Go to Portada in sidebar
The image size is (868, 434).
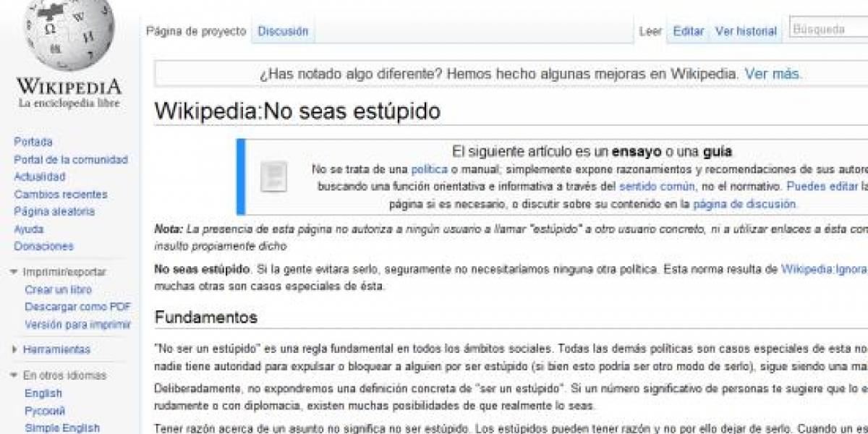(33, 142)
